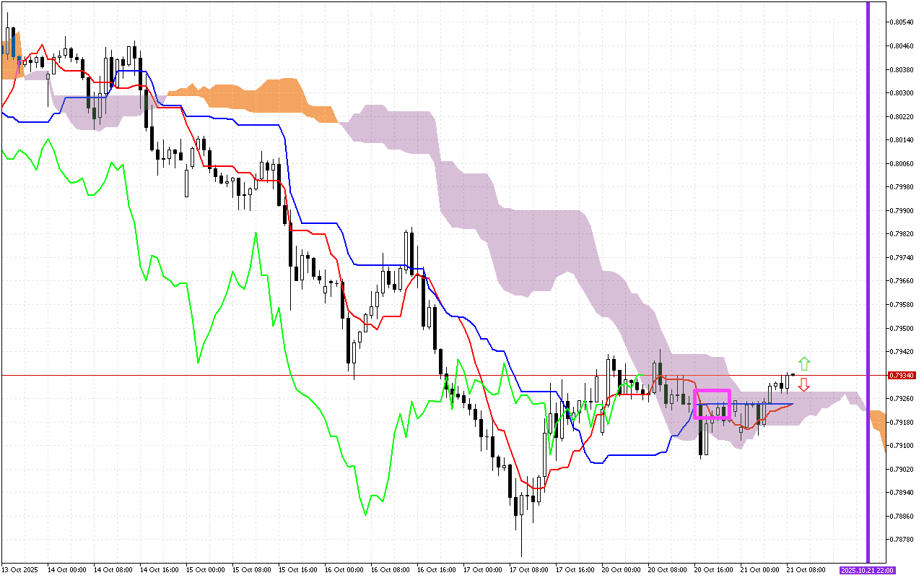Click the 16 Oct 00:00 time label
The height and width of the screenshot is (578, 924).
pos(344,570)
